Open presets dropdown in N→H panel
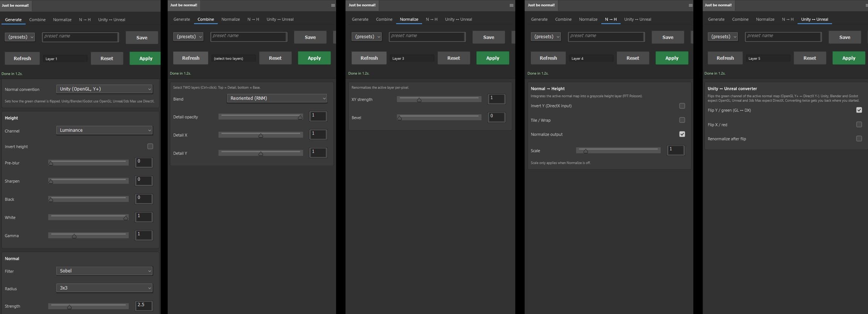868x314 pixels. tap(546, 37)
